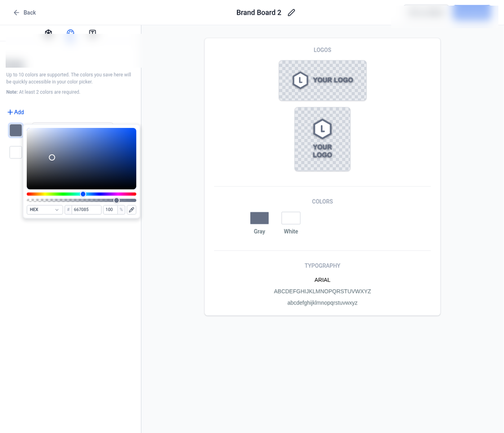The image size is (504, 433).
Task: Click the hex value field 667085
Action: (86, 210)
